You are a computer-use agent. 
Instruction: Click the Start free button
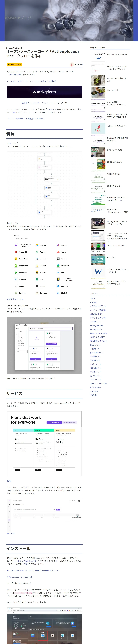click(17, 470)
